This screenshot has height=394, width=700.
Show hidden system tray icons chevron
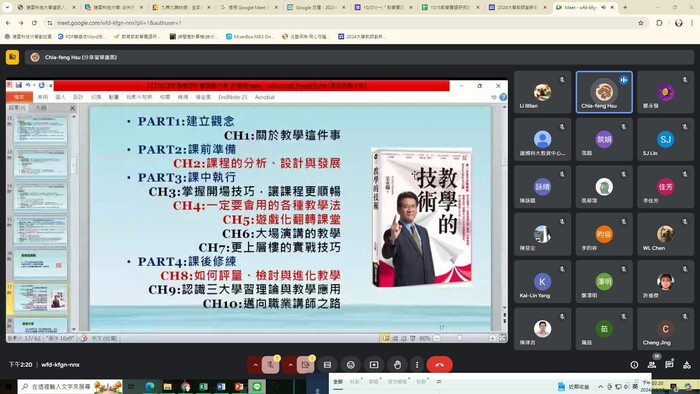(600, 386)
